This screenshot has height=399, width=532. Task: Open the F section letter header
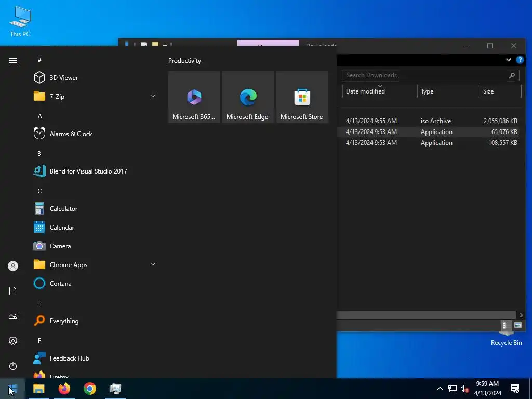[39, 340]
